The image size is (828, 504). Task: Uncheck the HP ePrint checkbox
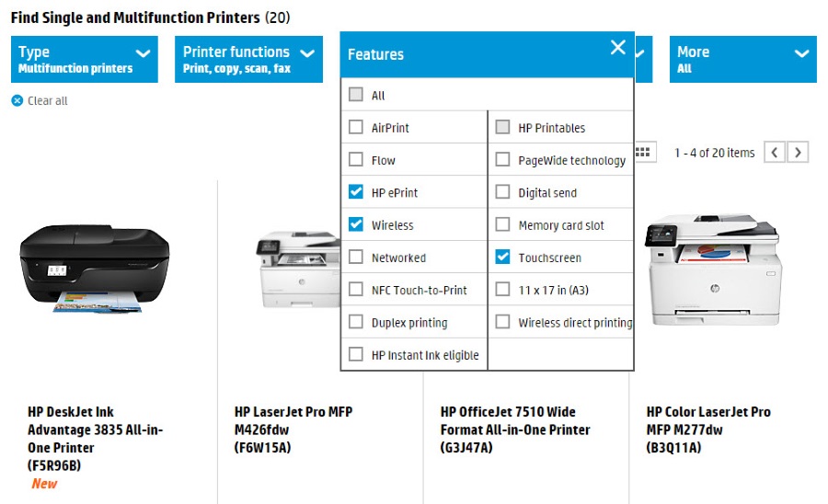tap(356, 192)
